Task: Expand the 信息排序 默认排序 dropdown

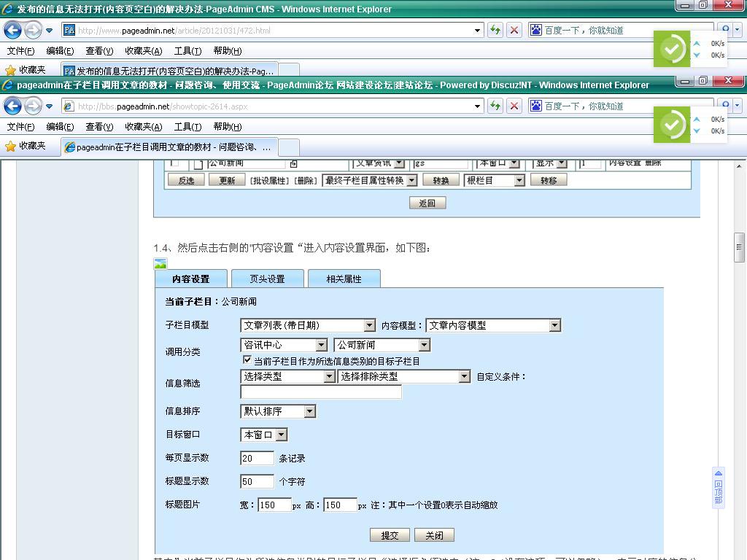Action: [309, 411]
